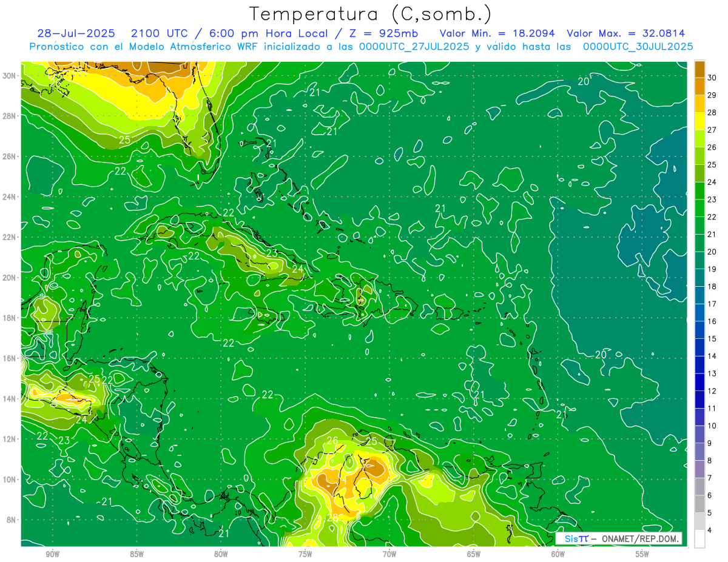The height and width of the screenshot is (562, 728).
Task: Click the 20N latitude axis label
Action: coord(9,278)
